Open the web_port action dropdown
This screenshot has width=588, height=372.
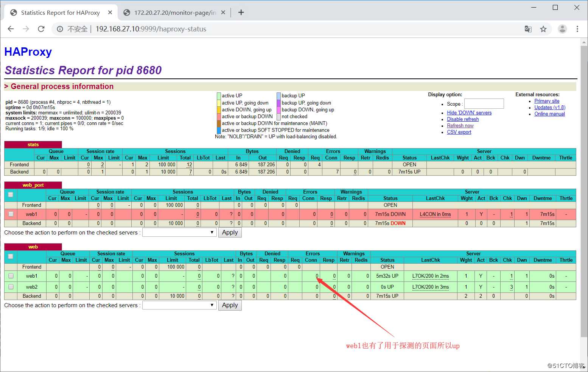[x=179, y=232]
